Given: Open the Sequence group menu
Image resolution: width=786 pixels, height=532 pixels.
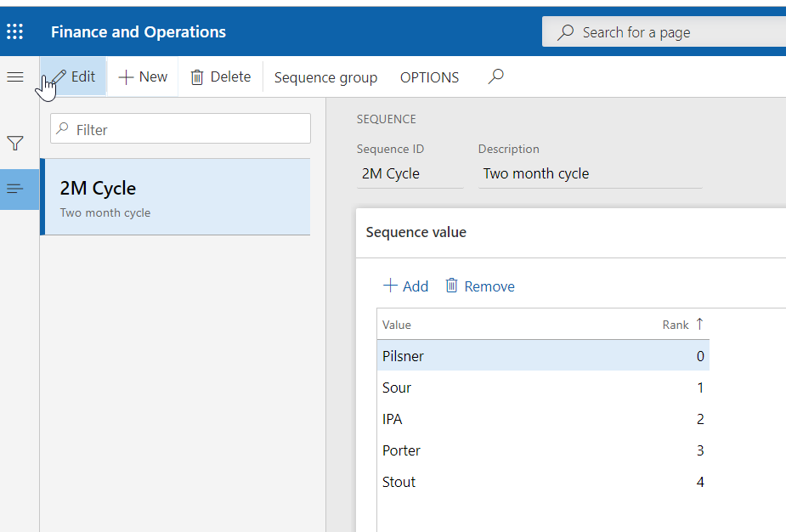Looking at the screenshot, I should (x=325, y=77).
